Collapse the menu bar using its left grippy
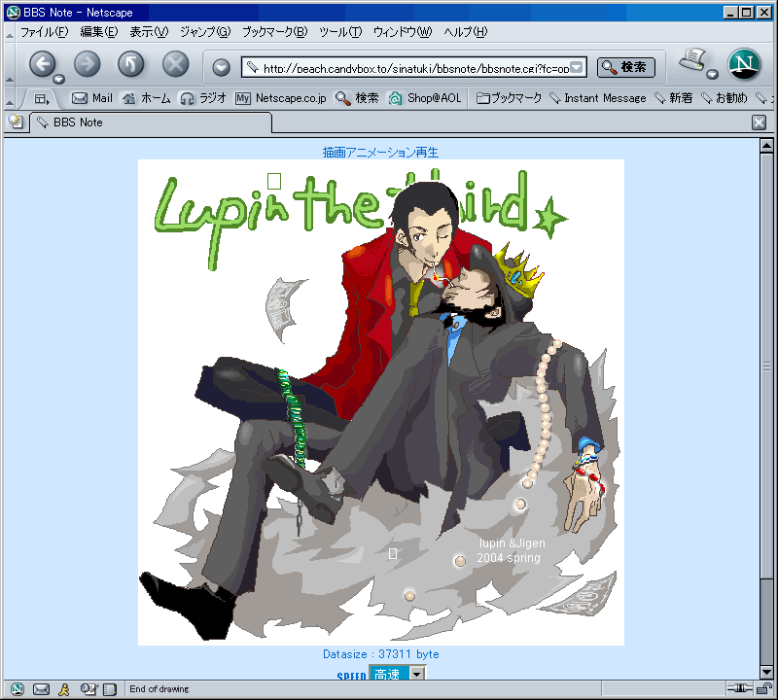This screenshot has height=700, width=778. [10, 33]
